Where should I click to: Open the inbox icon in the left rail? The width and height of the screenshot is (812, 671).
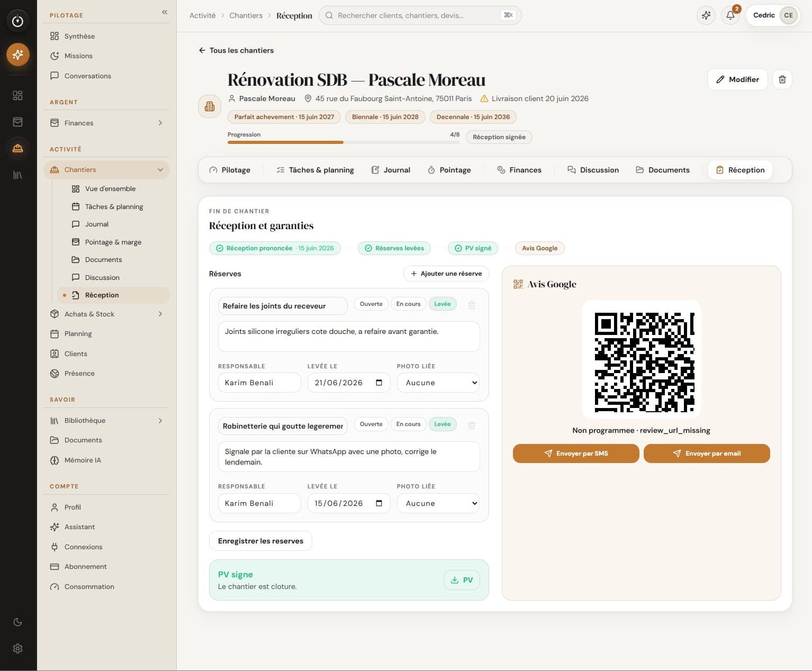coord(18,122)
